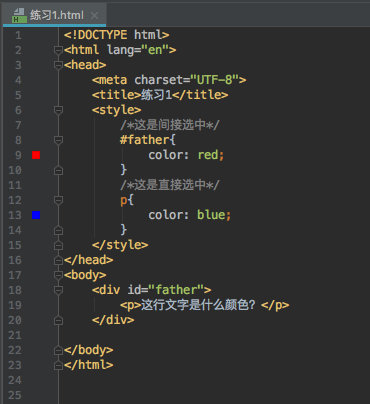The image size is (370, 404).
Task: Click closing style fold marker on line 15
Action: pyautogui.click(x=58, y=245)
